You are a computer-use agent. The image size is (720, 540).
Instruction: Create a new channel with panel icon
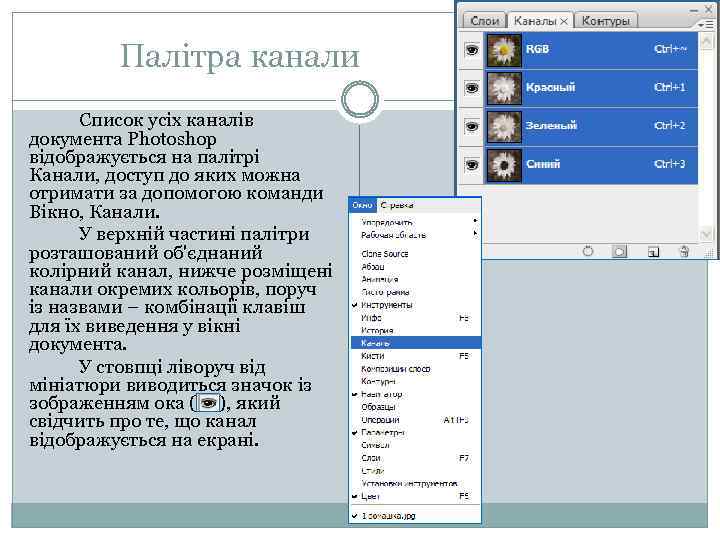653,252
